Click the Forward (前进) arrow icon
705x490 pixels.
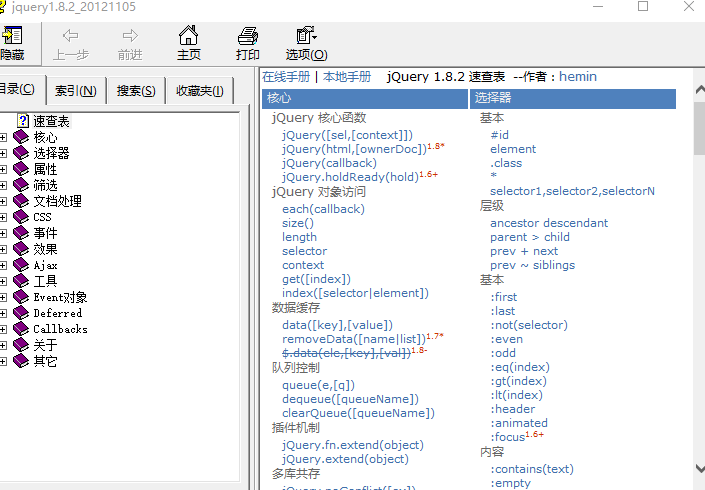coord(129,36)
